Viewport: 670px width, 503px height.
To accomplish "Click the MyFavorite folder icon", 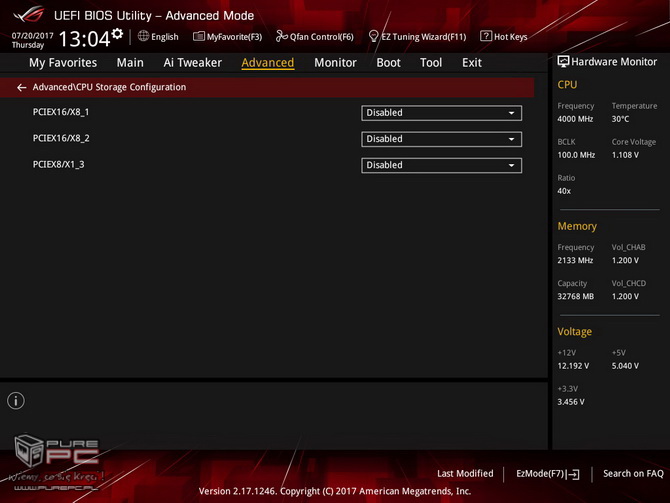I will point(199,36).
